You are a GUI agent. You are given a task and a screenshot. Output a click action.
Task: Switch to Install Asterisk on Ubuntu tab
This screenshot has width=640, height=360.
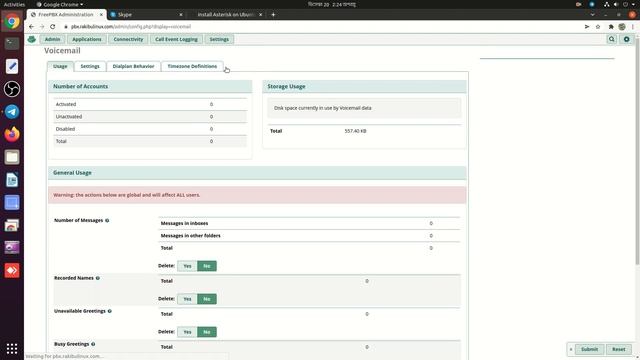tap(226, 14)
